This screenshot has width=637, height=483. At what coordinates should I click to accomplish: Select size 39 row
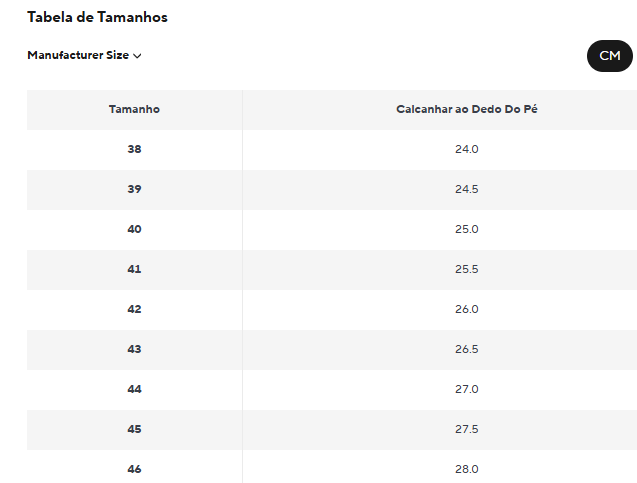(332, 189)
